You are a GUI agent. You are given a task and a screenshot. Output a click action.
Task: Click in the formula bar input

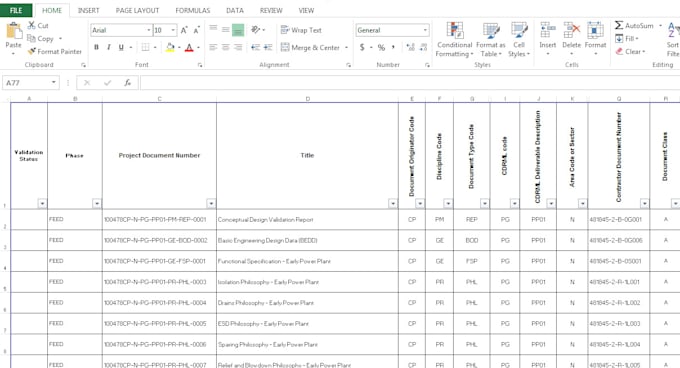coord(409,82)
